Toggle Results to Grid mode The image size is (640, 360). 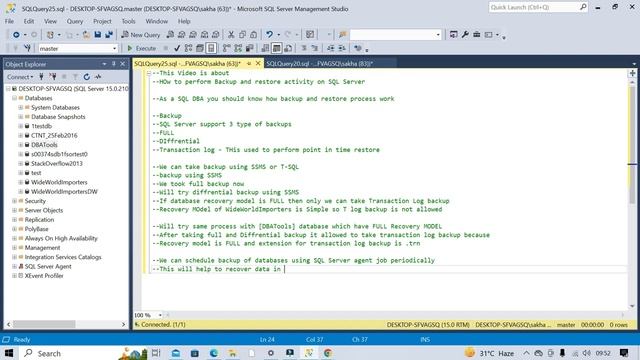point(276,48)
